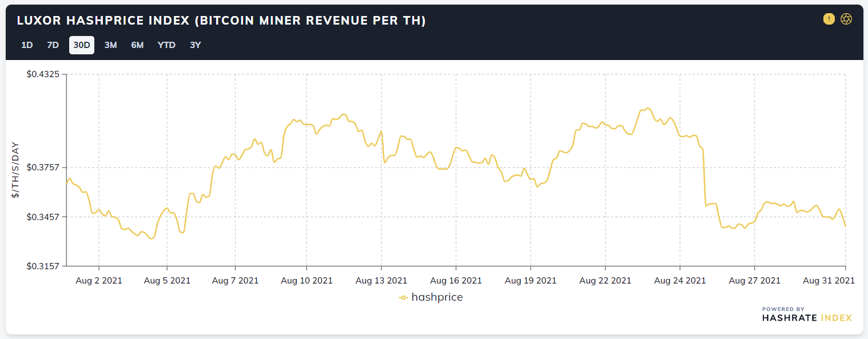Click the Luxor Hashprice Index chart title

pos(221,21)
